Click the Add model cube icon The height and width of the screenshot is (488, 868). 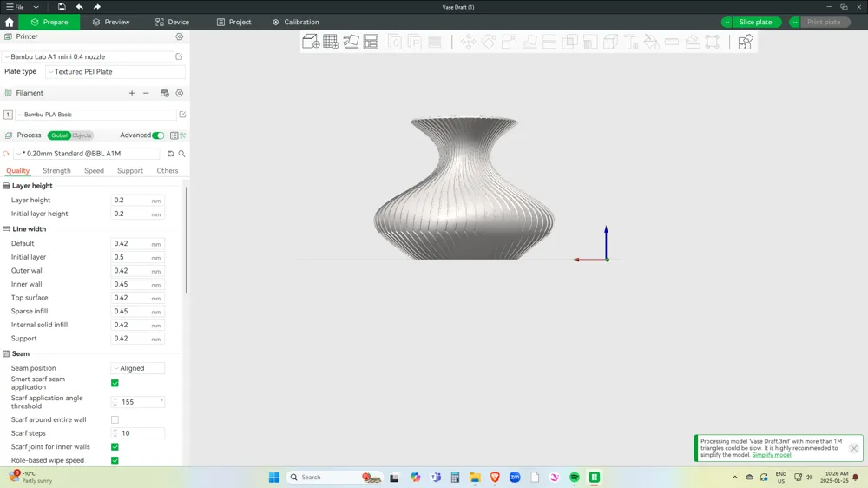coord(311,42)
